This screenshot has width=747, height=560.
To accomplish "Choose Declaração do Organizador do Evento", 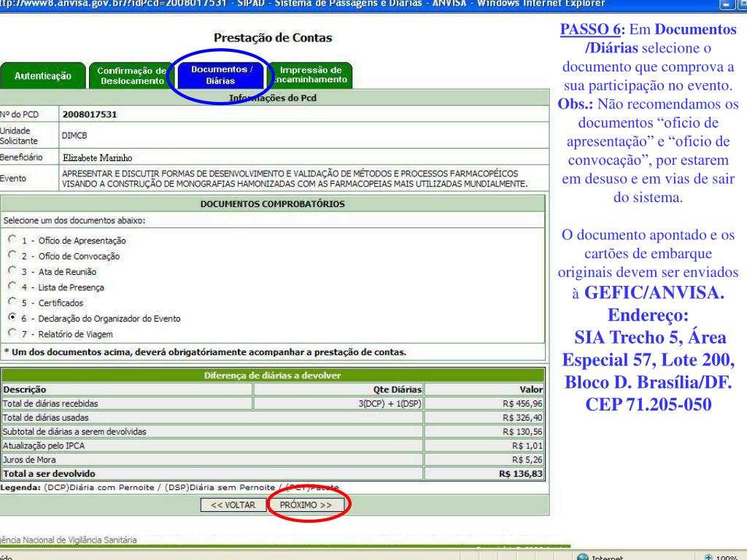I will tap(11, 318).
